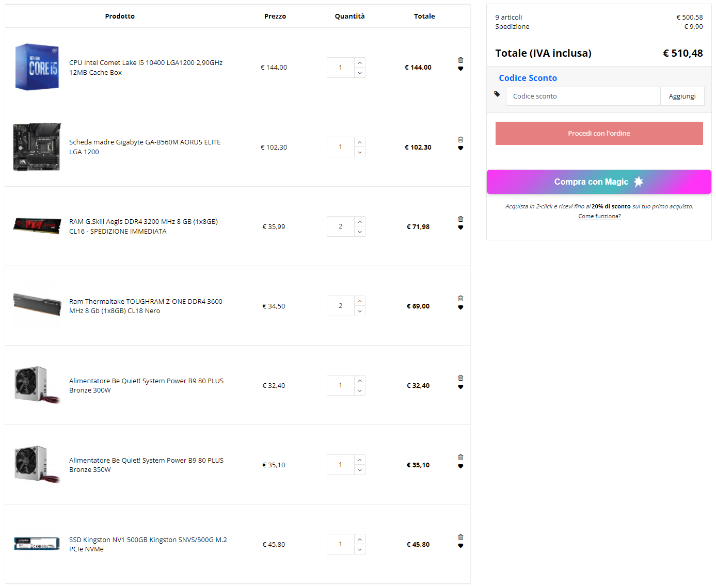716x588 pixels.
Task: Add the CPU Intel i5 10400 to wishlist heart
Action: tap(460, 69)
